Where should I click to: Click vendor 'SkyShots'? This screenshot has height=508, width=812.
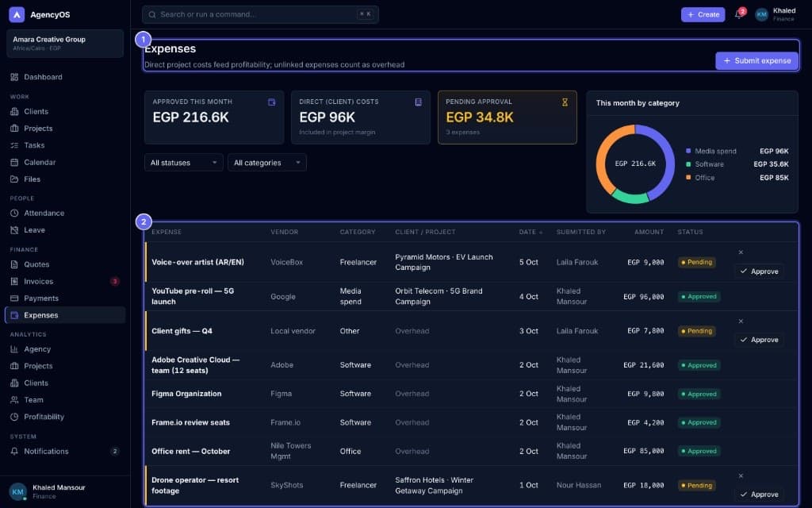coord(286,485)
